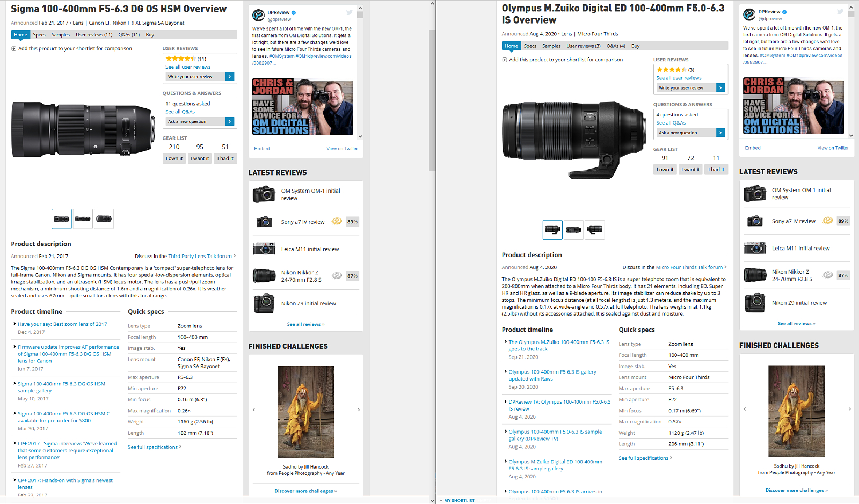Open the Samples tab on the Olympus page
This screenshot has height=504, width=859.
(551, 46)
